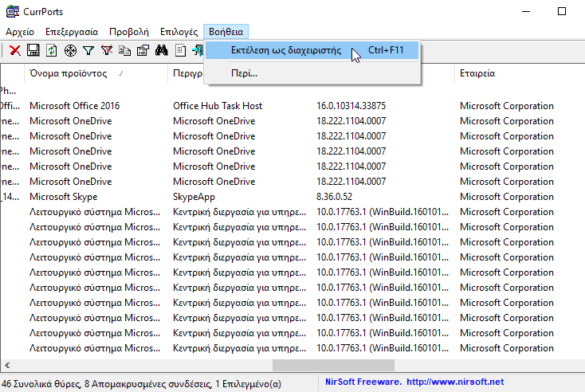Open the Προβολή menu
This screenshot has height=392, width=585.
click(x=128, y=32)
